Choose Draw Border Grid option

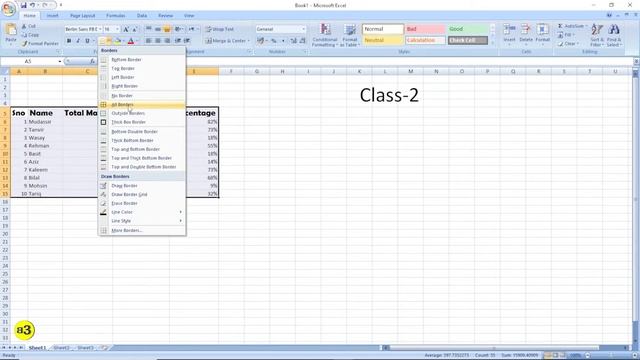coord(142,194)
